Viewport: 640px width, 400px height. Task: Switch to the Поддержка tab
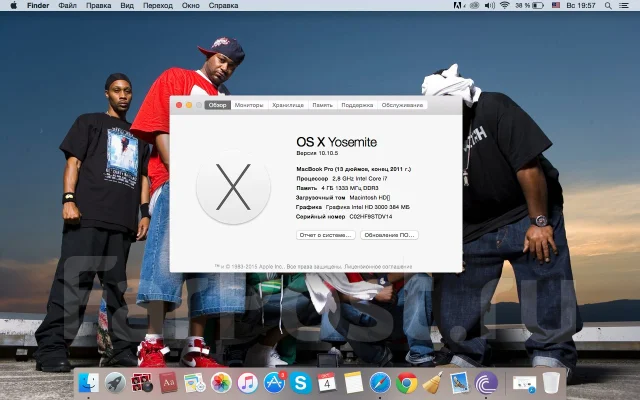(x=357, y=105)
